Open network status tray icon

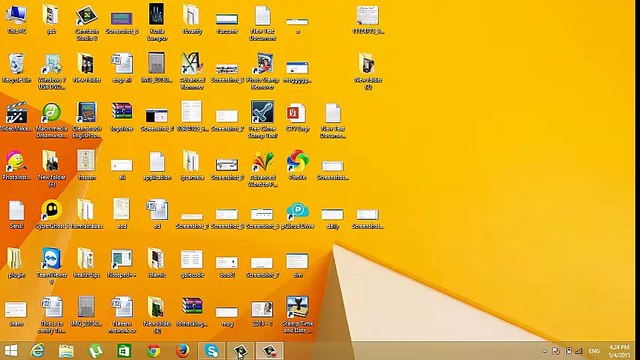pyautogui.click(x=579, y=351)
